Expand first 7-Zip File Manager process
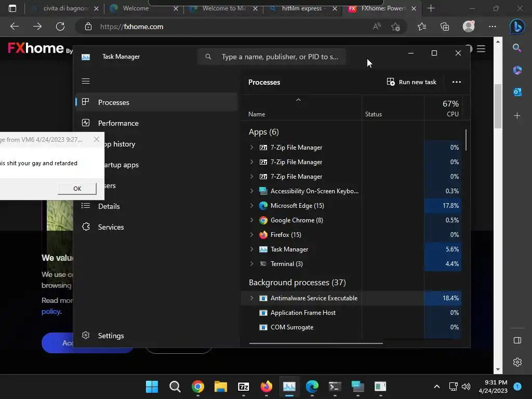Viewport: 532px width, 399px height. (x=251, y=147)
